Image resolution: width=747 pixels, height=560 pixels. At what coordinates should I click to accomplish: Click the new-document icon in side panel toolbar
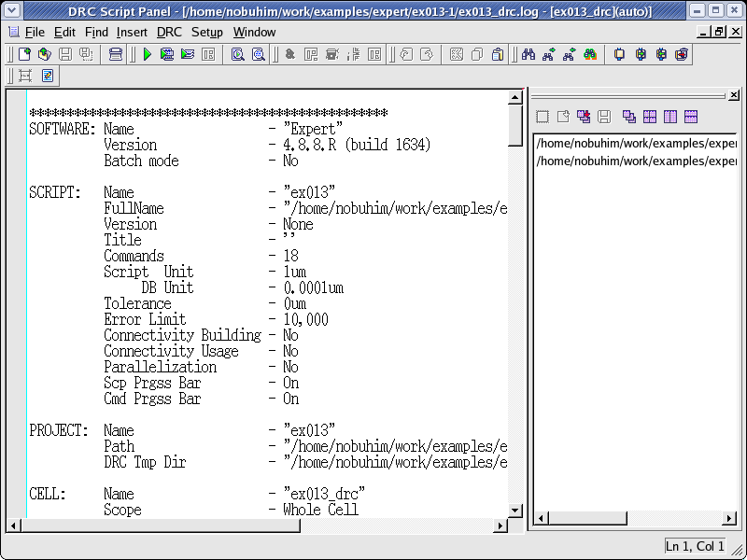tap(563, 117)
